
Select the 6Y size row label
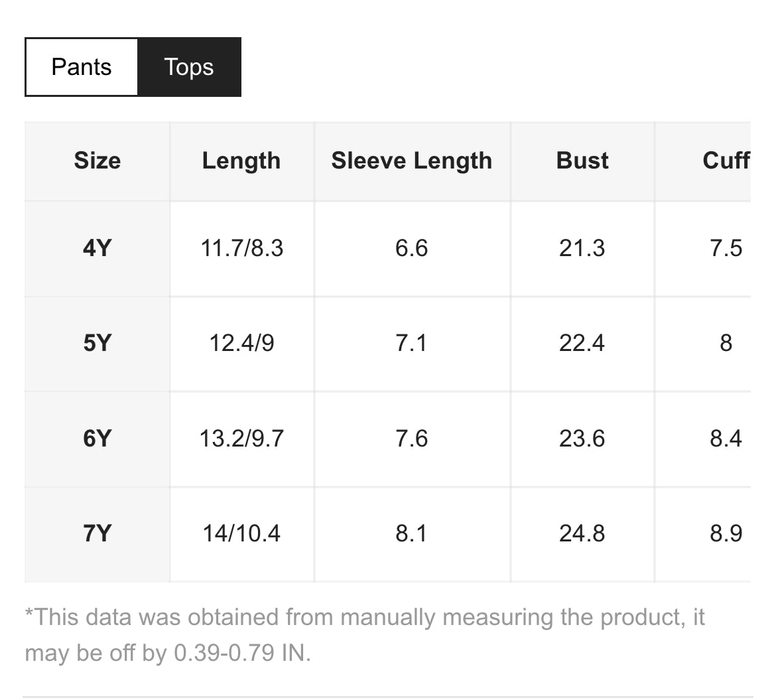[x=97, y=439]
